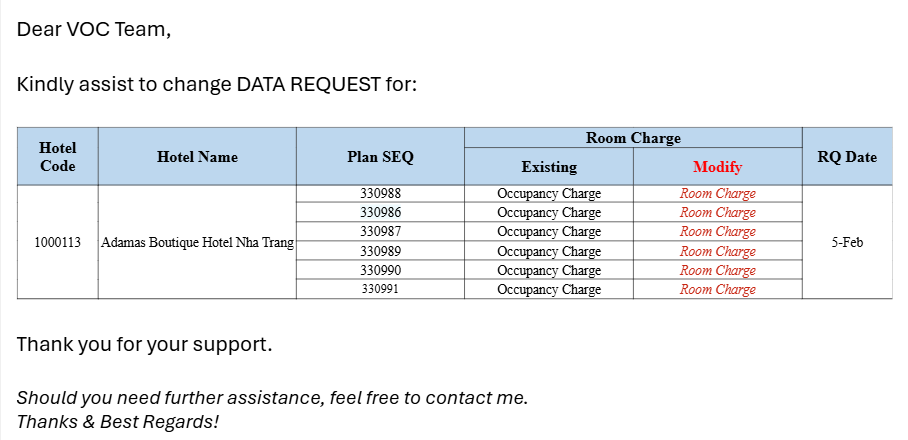
Task: Select plan sequence 330986
Action: pos(380,212)
